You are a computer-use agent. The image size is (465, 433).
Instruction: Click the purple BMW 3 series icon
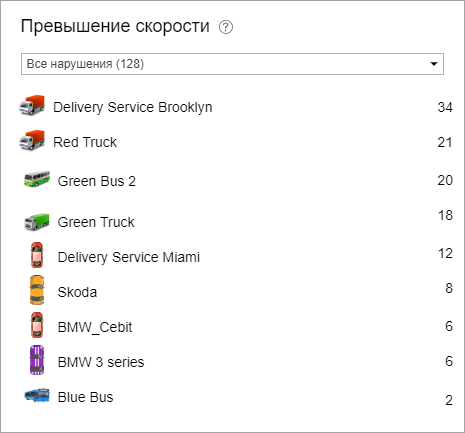[x=37, y=360]
